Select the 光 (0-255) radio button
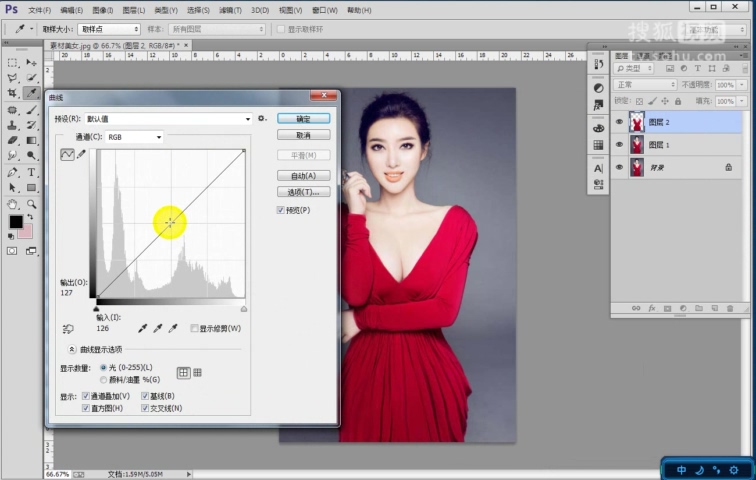This screenshot has width=756, height=480. pos(103,368)
